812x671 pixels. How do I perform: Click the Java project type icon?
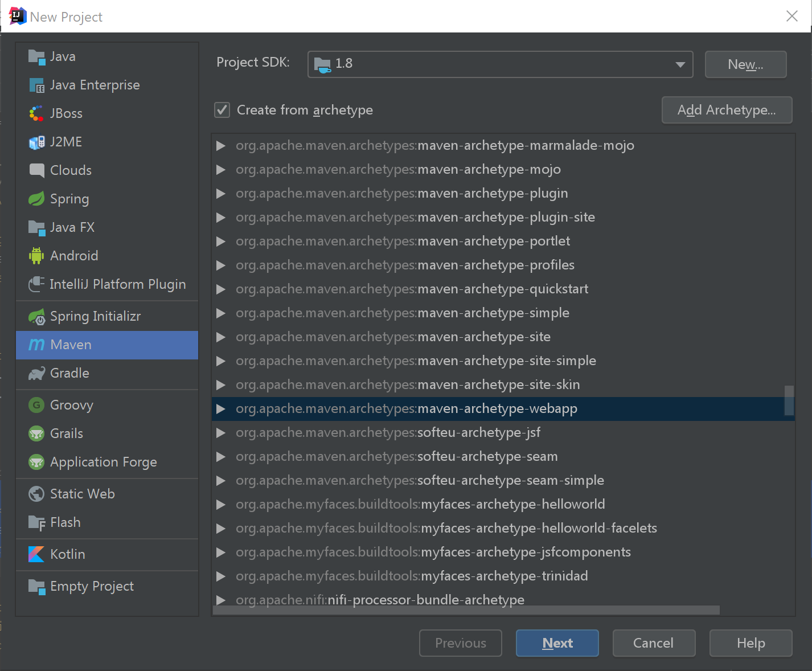[x=36, y=56]
